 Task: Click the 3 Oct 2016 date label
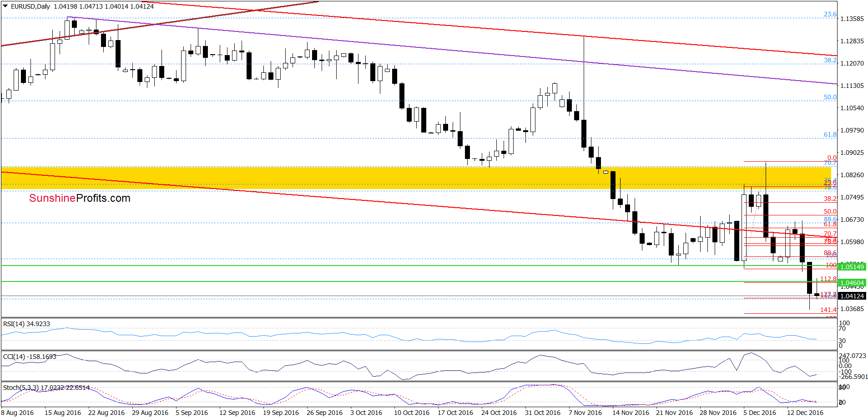click(x=366, y=413)
